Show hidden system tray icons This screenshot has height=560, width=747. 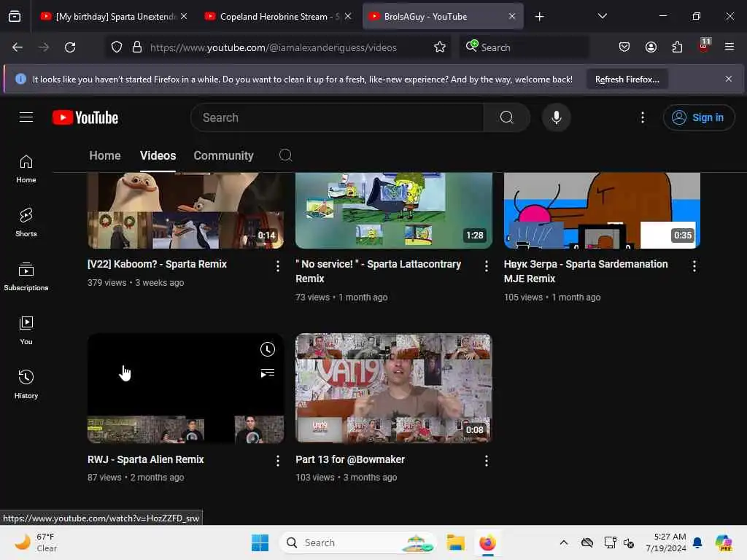click(564, 542)
